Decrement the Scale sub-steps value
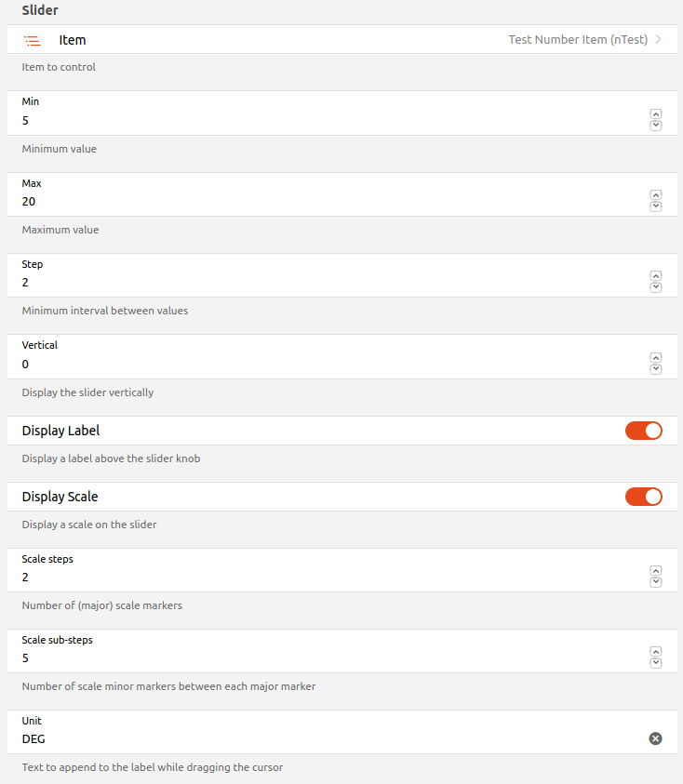Image resolution: width=683 pixels, height=784 pixels. 656,663
